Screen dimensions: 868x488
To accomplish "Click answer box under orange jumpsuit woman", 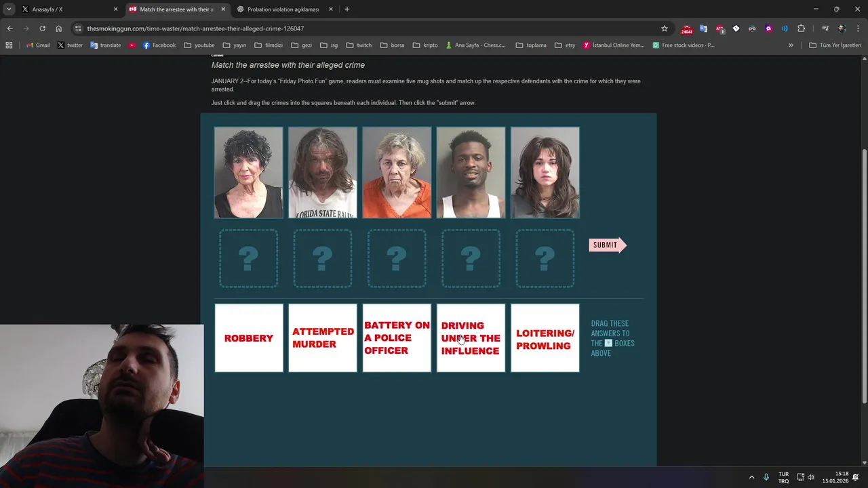I will [x=397, y=258].
